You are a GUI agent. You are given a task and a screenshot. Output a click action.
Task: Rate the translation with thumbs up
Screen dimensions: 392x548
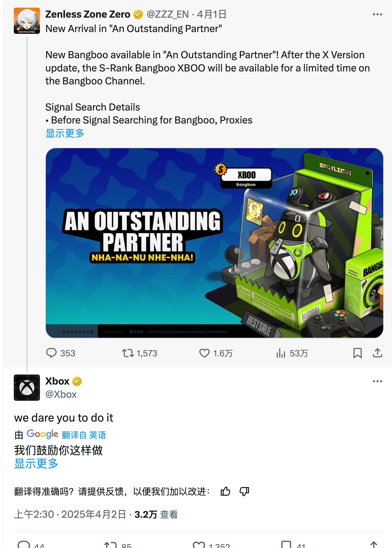225,491
